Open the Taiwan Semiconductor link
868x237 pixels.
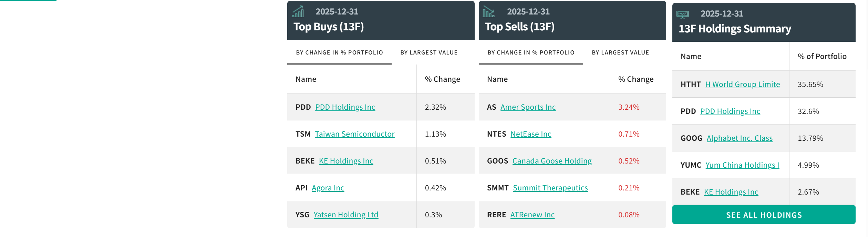354,134
